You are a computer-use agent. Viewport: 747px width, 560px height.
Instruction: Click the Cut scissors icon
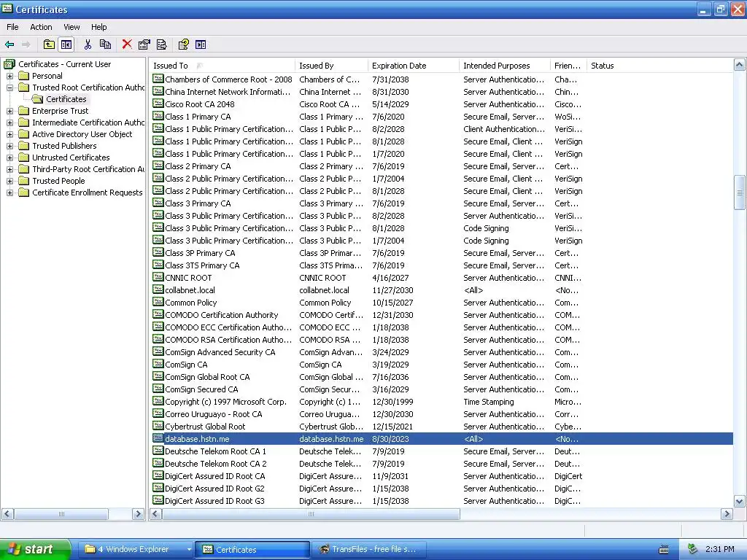88,44
